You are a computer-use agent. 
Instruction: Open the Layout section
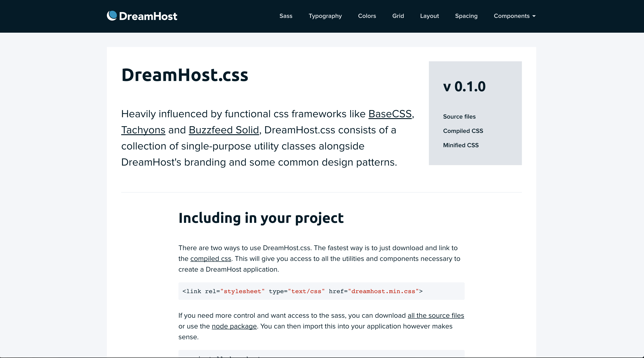tap(429, 16)
